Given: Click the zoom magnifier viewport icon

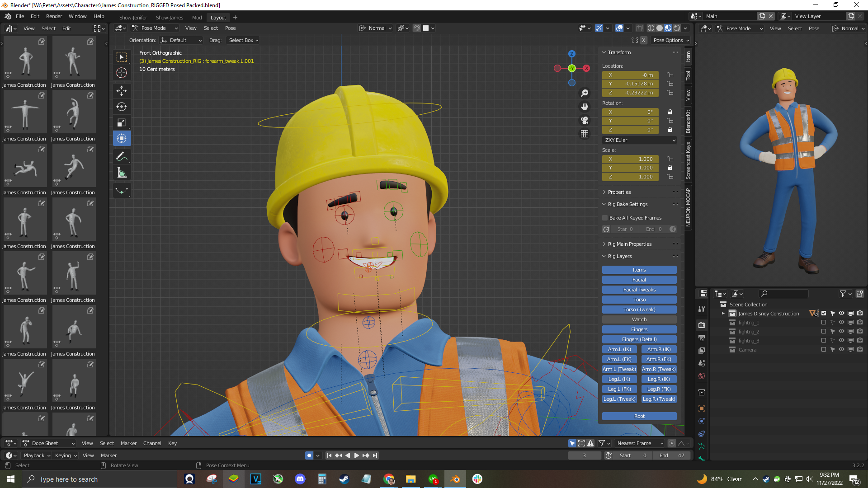Looking at the screenshot, I should click(585, 93).
